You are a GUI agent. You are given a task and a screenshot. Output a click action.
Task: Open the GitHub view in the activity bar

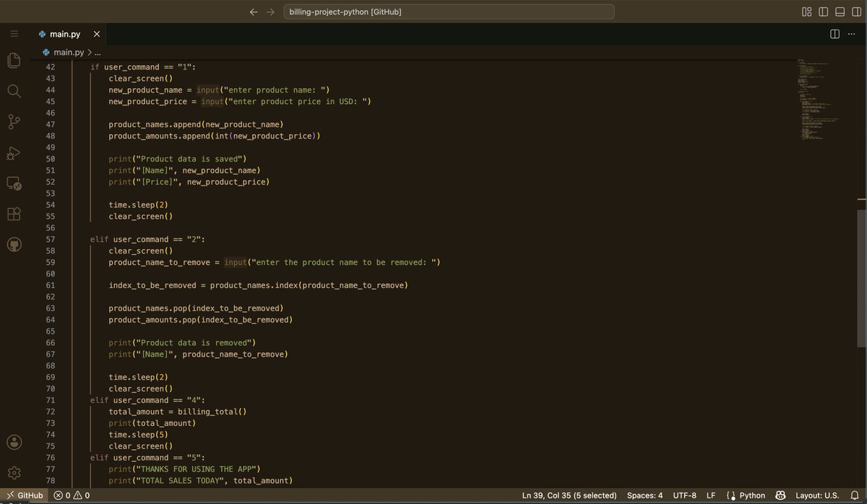[14, 245]
